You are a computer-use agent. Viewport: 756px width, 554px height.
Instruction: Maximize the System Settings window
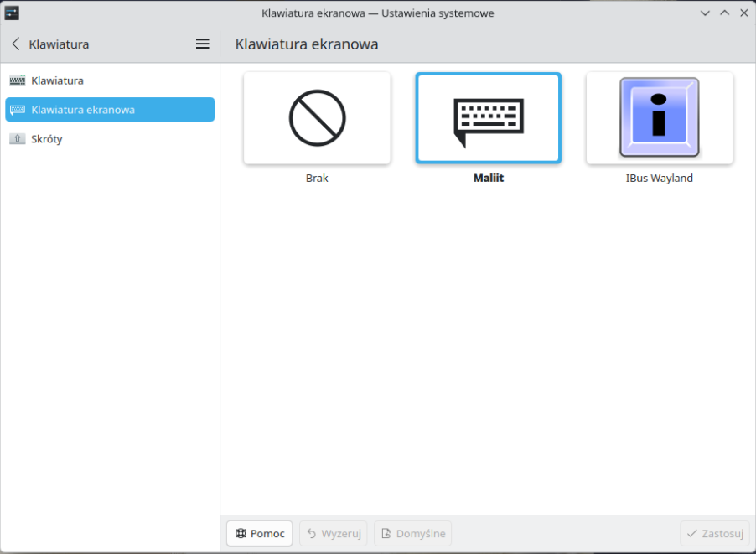click(724, 13)
